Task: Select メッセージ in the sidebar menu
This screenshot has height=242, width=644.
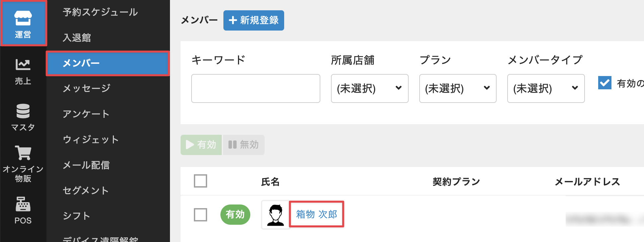Action: pos(87,88)
